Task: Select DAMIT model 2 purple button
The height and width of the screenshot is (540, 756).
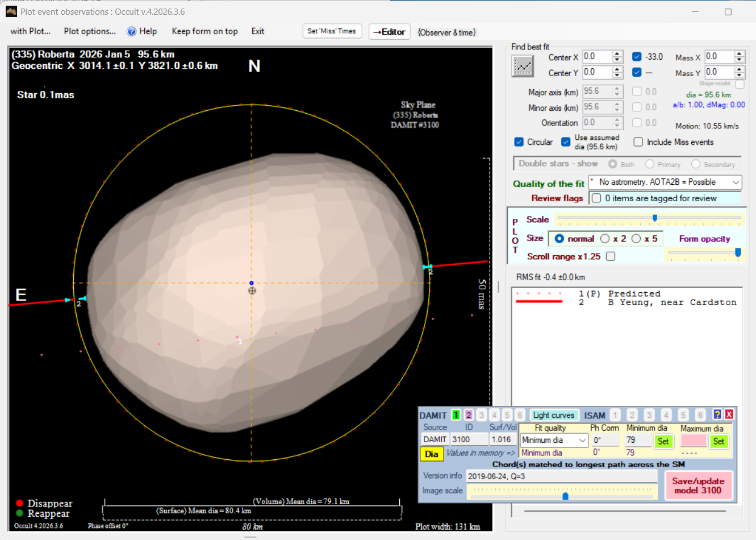Action: tap(469, 415)
